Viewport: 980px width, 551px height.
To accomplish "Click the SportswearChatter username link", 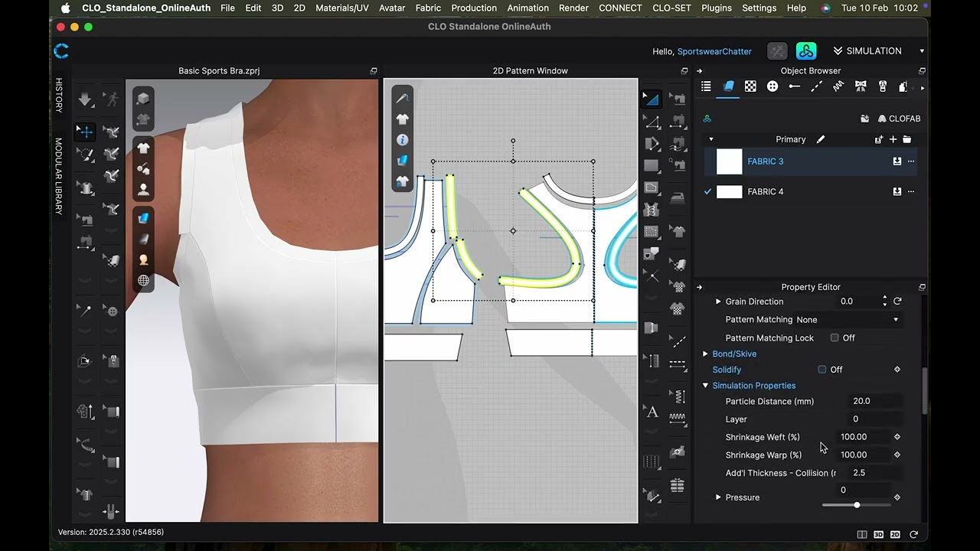I will coord(714,51).
